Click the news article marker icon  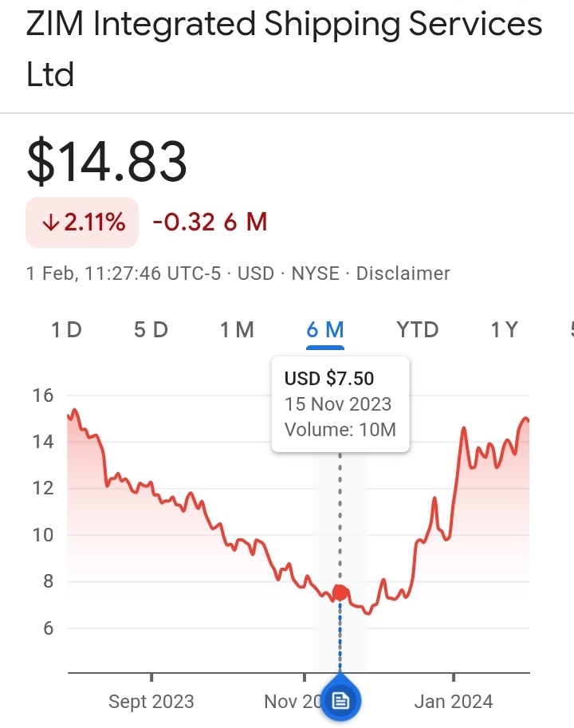click(x=341, y=701)
